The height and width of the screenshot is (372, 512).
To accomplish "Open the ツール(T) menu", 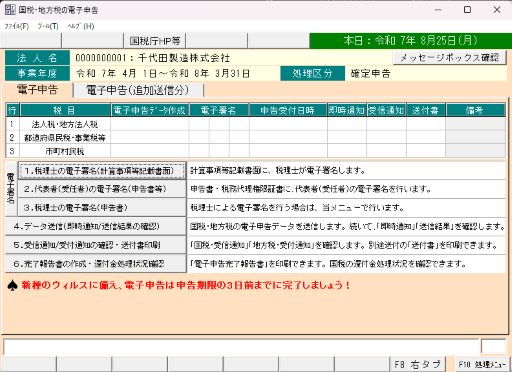I will [x=48, y=26].
